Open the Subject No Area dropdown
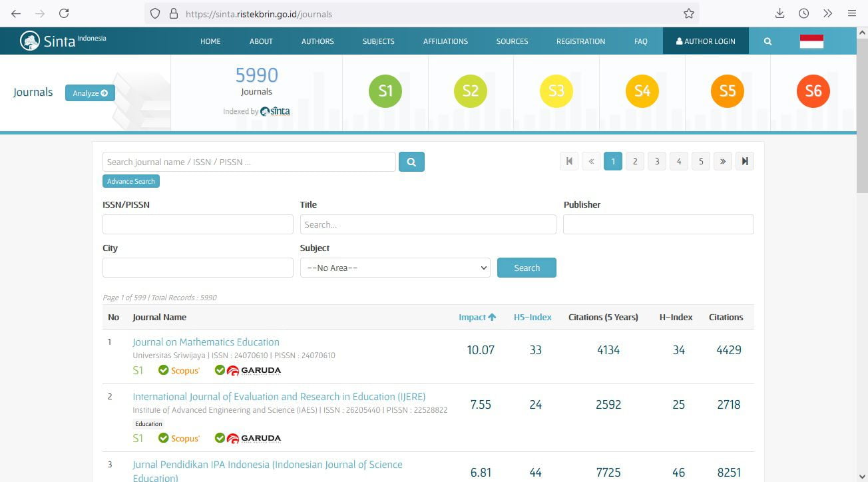This screenshot has width=868, height=482. click(395, 268)
